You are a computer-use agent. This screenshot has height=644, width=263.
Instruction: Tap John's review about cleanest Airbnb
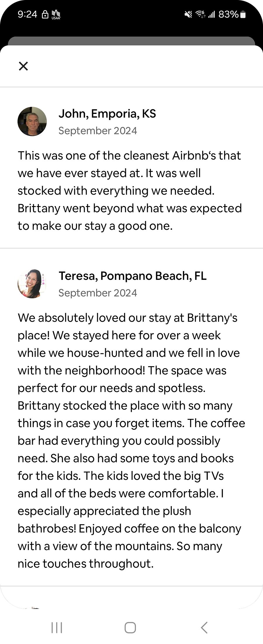click(x=130, y=191)
